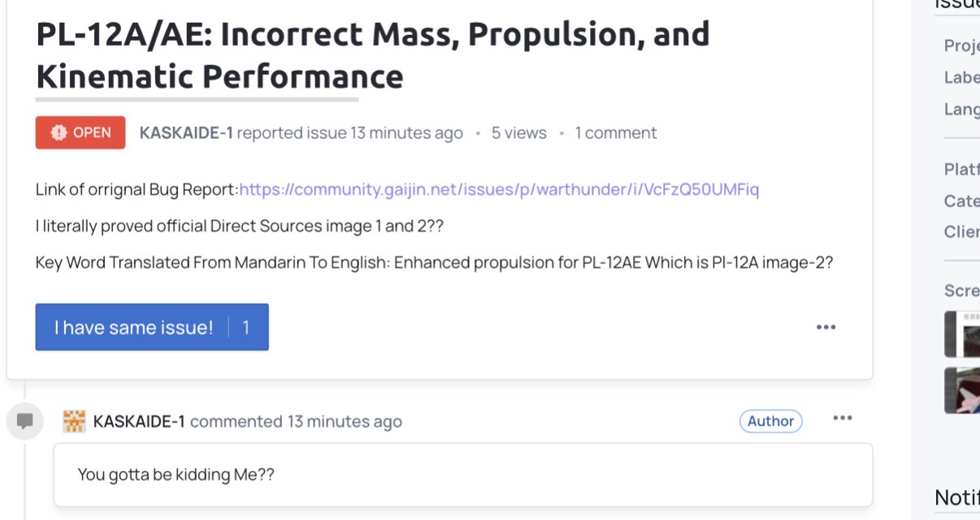Click the Author badge on the comment
The height and width of the screenshot is (520, 980).
pyautogui.click(x=770, y=421)
